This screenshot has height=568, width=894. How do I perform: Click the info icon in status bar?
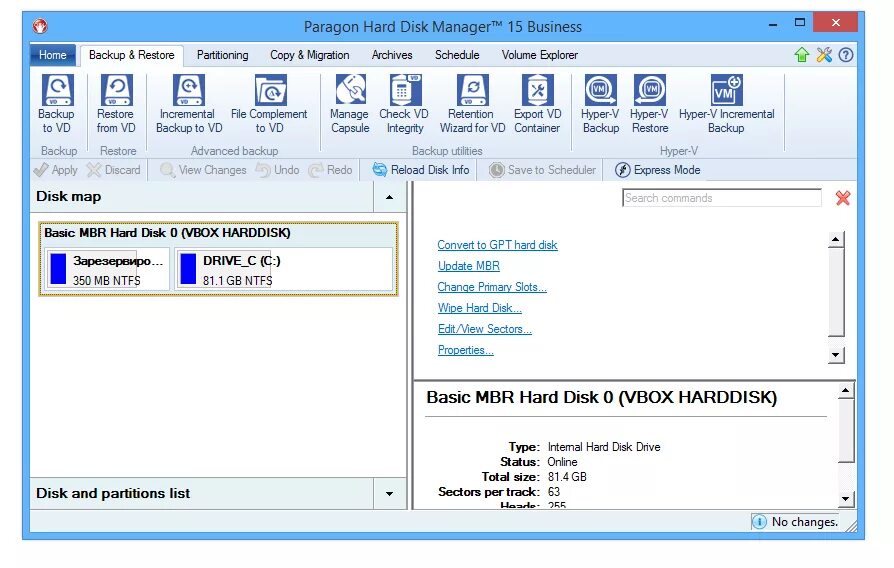pos(759,522)
